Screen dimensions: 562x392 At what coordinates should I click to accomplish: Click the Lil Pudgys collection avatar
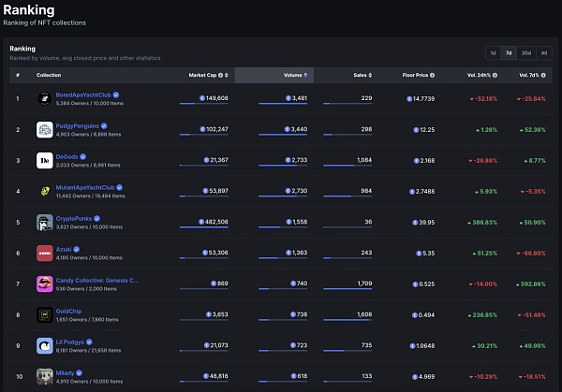pos(45,345)
